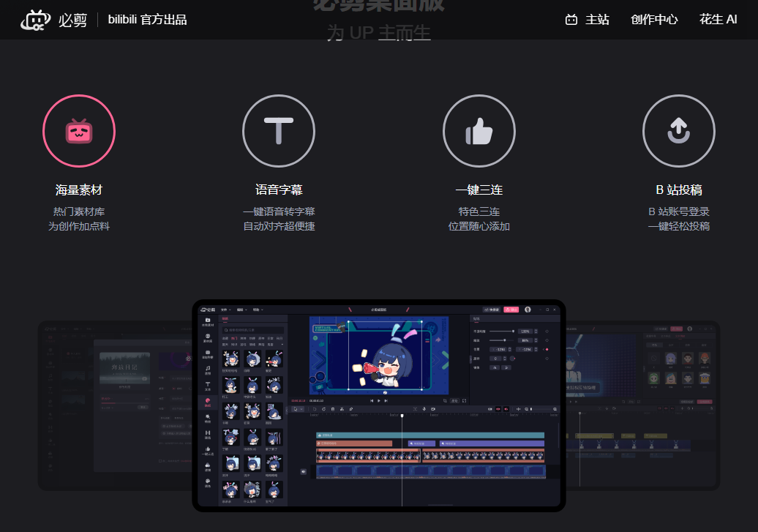Show the dimmed left editor screenshot
Screen dimensions: 758x532
(116, 405)
